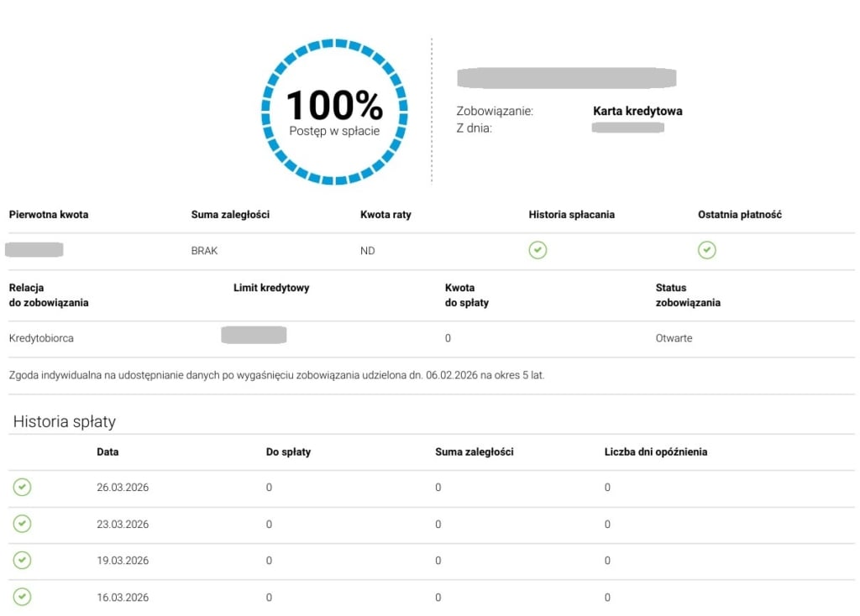
Task: Click the green check beside date 26.03.2026
Action: pos(22,488)
